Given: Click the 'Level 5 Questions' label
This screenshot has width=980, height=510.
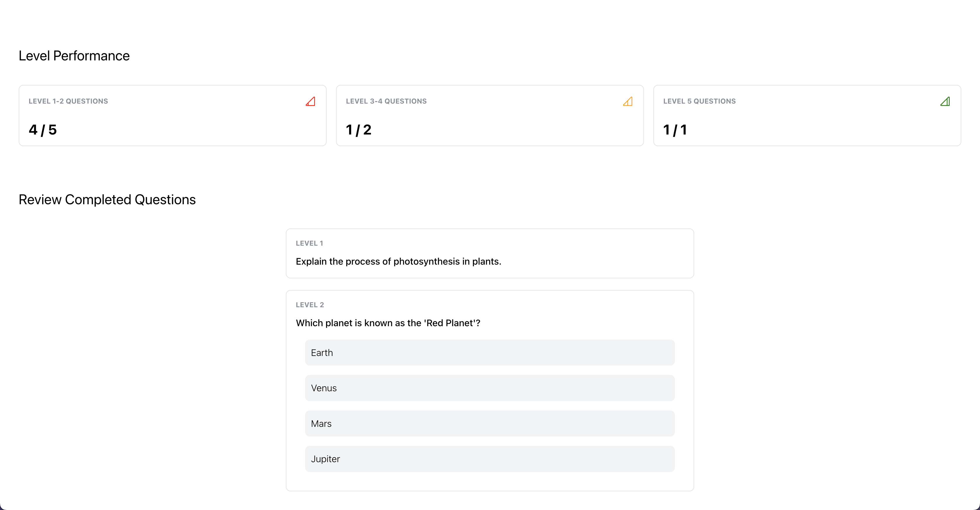Looking at the screenshot, I should point(699,101).
